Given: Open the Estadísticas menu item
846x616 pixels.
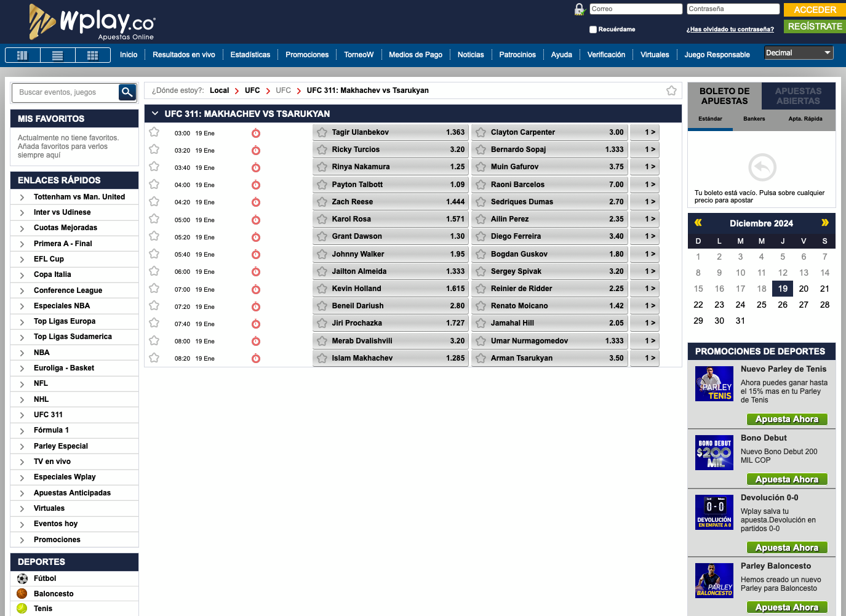Looking at the screenshot, I should tap(250, 55).
